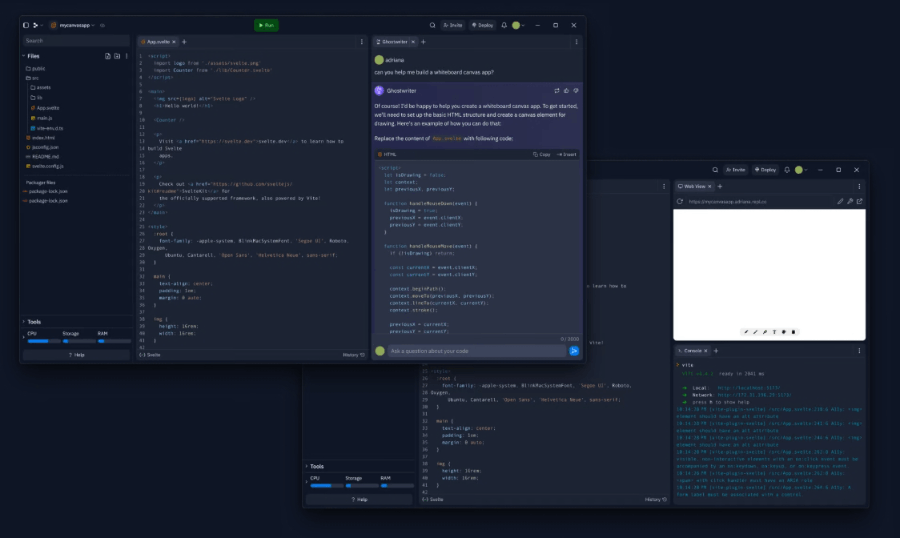
Task: Click the RAM usage bar in front window
Action: (x=114, y=341)
